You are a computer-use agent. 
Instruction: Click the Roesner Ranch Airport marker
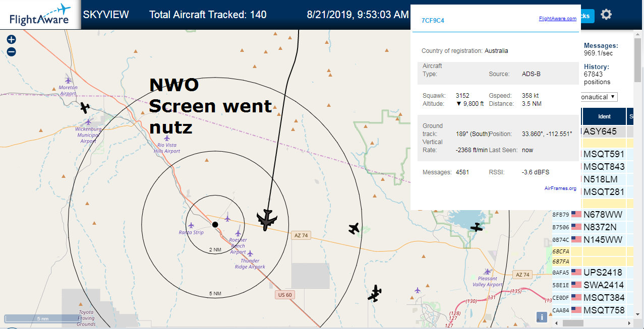(x=238, y=233)
